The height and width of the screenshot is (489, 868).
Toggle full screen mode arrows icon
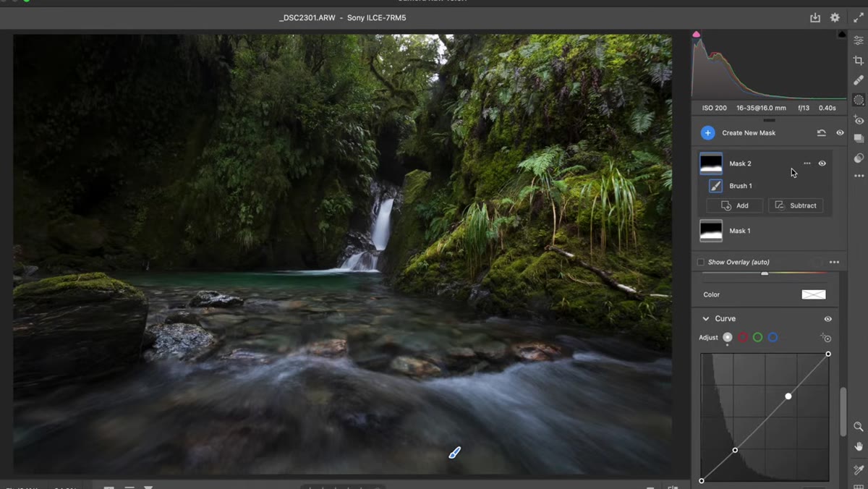tap(859, 17)
